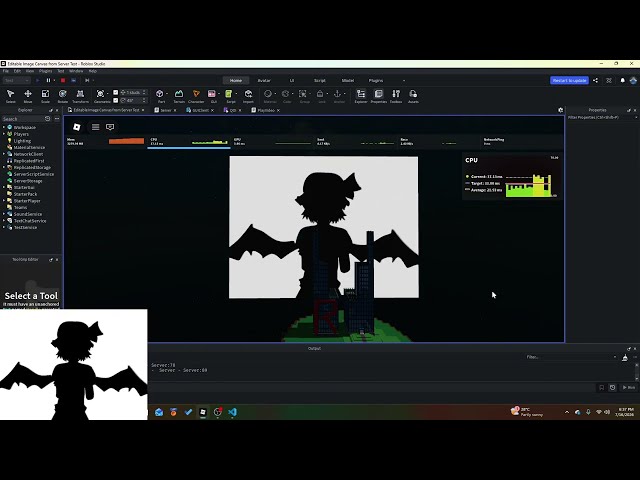640x480 pixels.
Task: Choose the Move tool
Action: 28,96
